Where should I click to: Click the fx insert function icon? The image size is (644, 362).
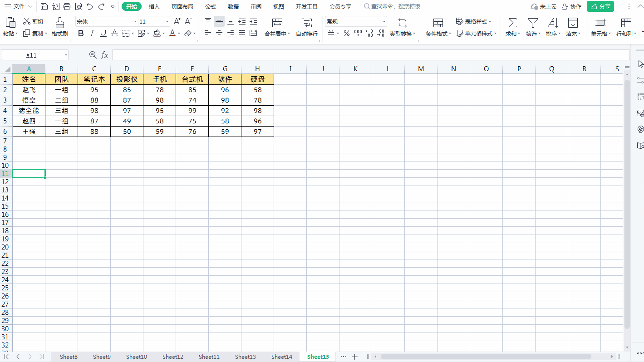click(104, 55)
